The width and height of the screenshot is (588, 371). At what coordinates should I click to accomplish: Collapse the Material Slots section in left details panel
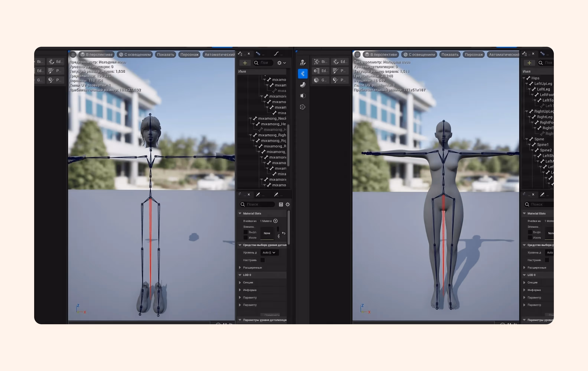click(240, 213)
